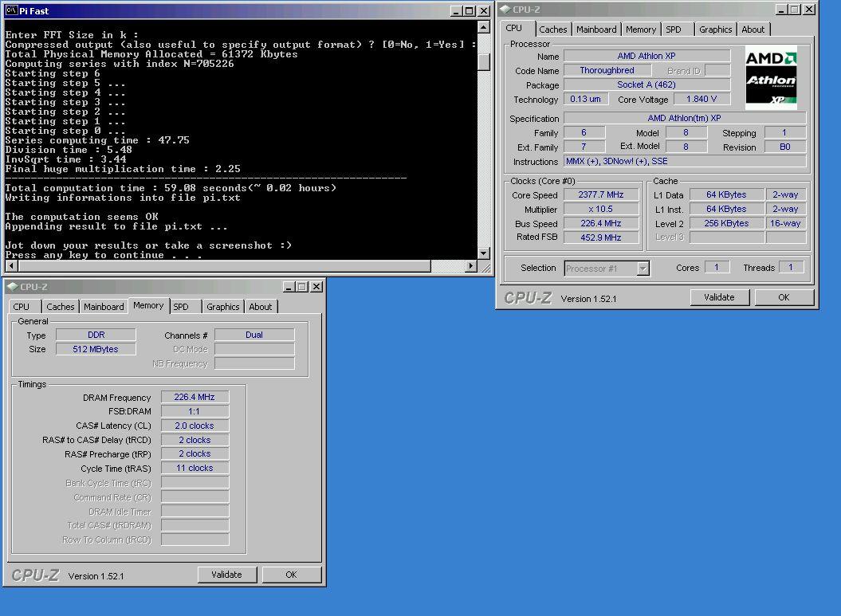
Task: Click the AMD Athlon XP logo
Action: click(x=771, y=78)
